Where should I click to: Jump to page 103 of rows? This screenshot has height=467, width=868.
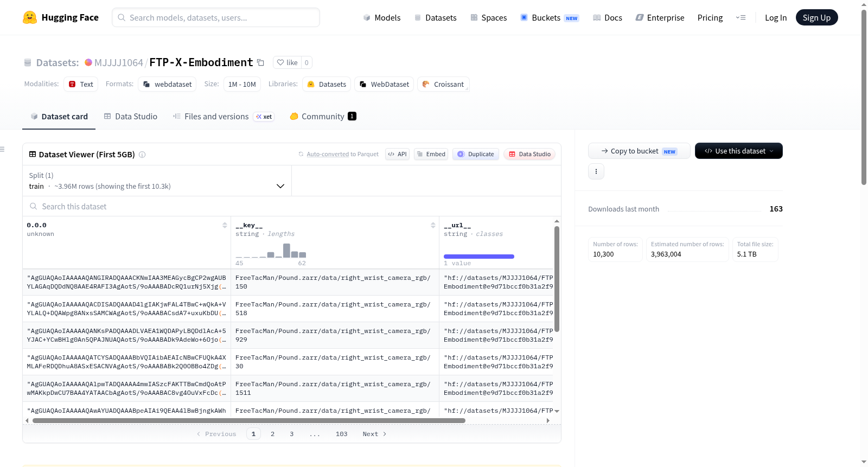341,434
